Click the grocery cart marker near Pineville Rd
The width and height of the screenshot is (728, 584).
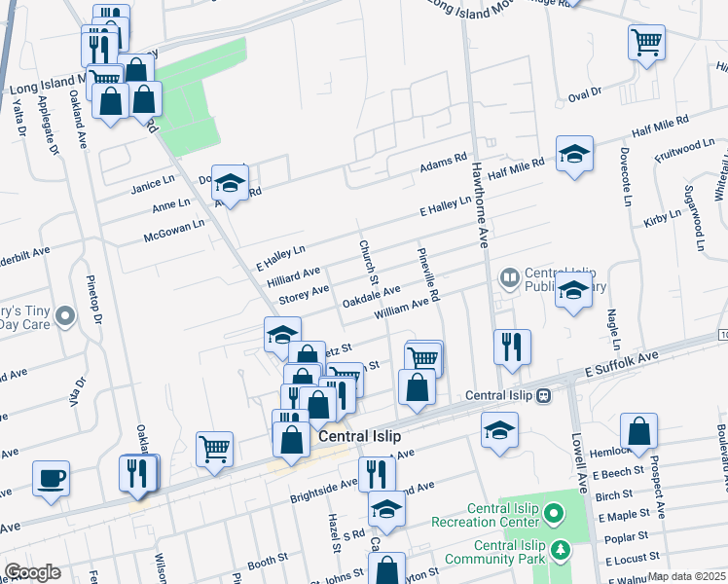click(423, 356)
